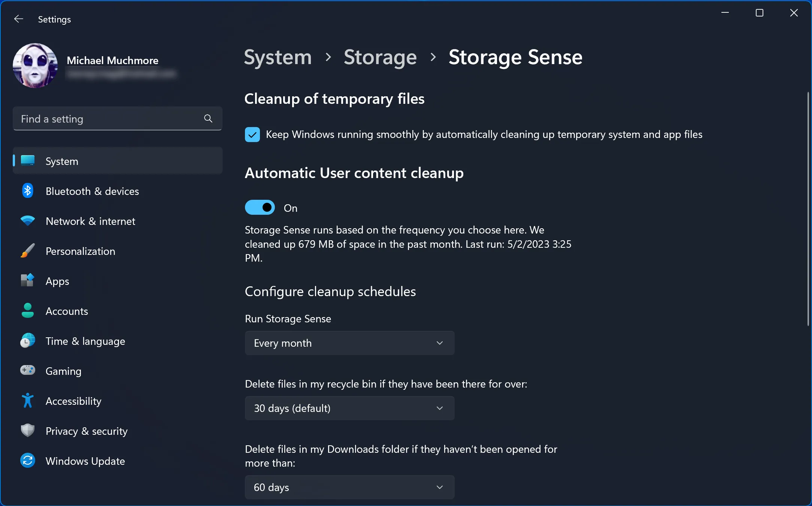This screenshot has height=506, width=812.
Task: Maximize the Settings window
Action: [760, 13]
